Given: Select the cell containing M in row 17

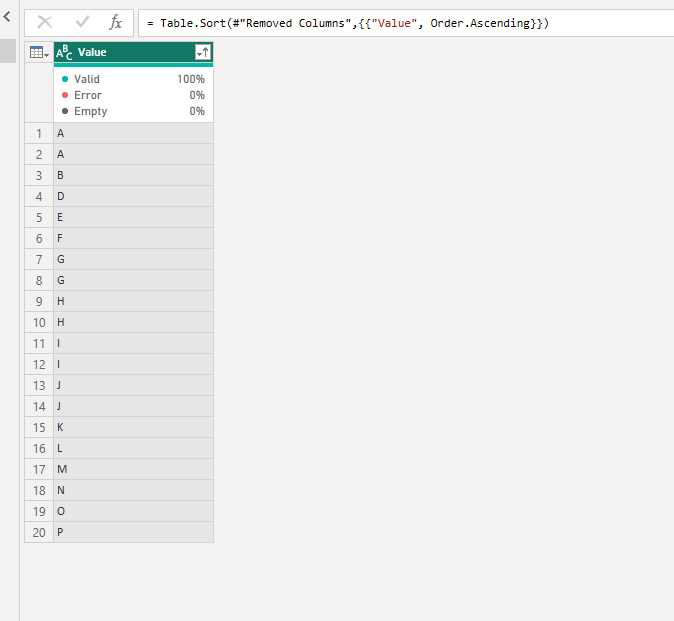Looking at the screenshot, I should [x=133, y=469].
